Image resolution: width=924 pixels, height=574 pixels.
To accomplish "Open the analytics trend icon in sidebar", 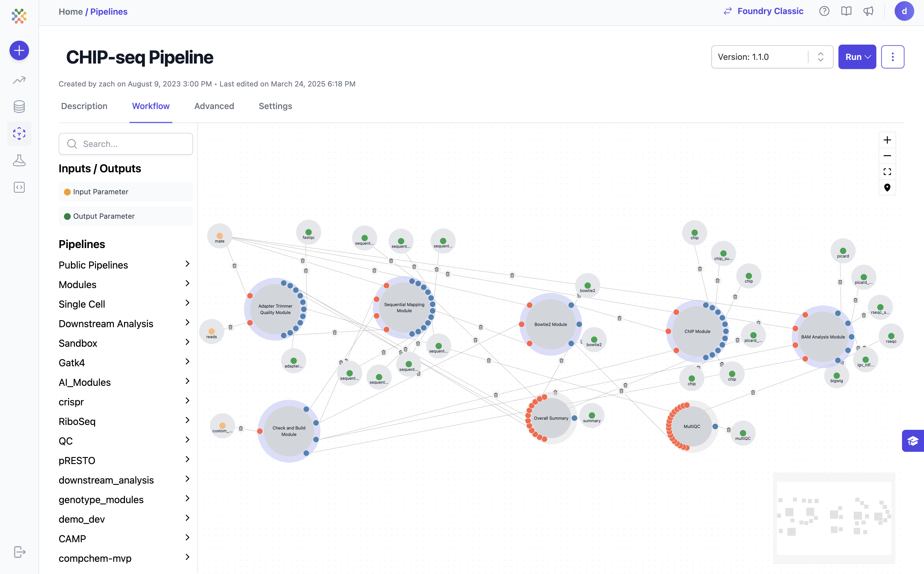I will coord(19,80).
